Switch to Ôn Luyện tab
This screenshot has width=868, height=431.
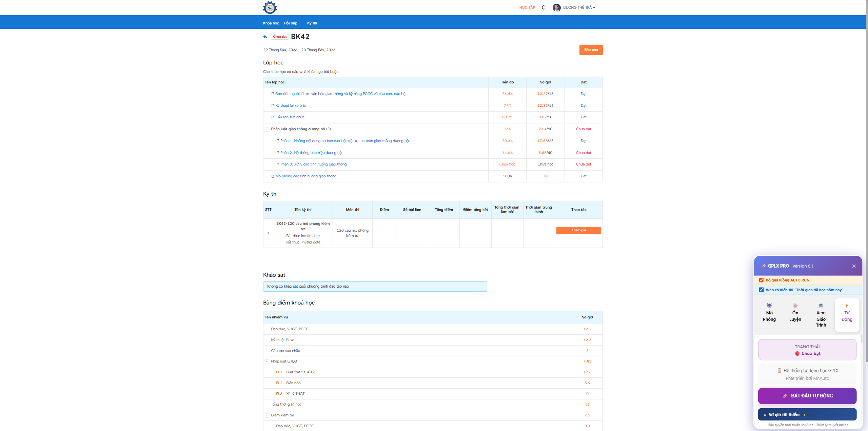pos(795,315)
